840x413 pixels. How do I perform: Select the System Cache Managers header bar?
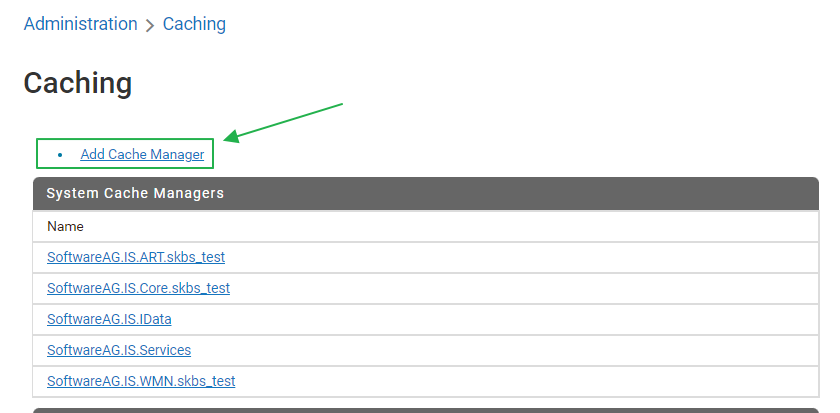(x=425, y=193)
